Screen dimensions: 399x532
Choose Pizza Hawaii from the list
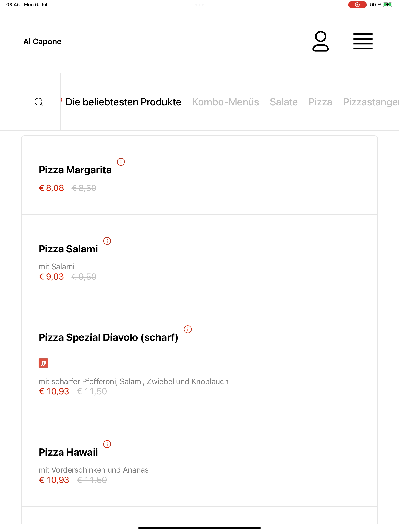tap(199, 462)
